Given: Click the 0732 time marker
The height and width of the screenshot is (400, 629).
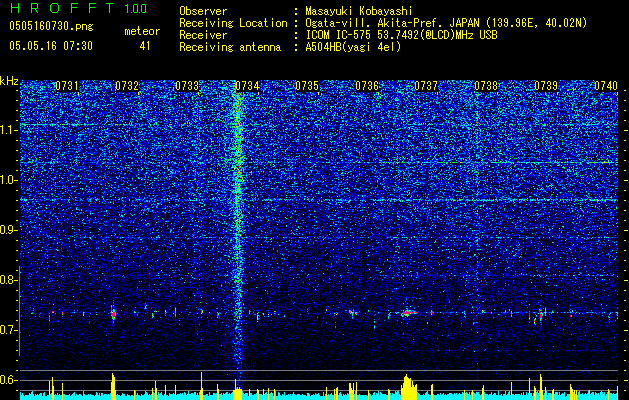Looking at the screenshot, I should 127,86.
